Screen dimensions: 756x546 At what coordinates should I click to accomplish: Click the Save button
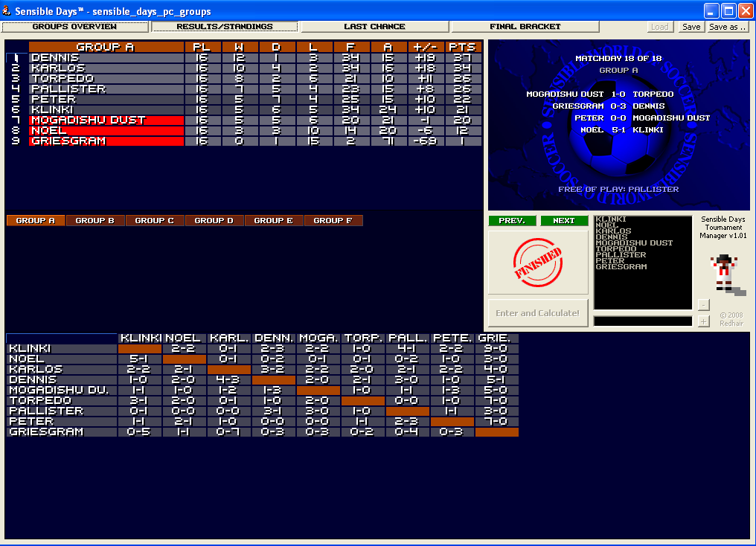point(691,27)
